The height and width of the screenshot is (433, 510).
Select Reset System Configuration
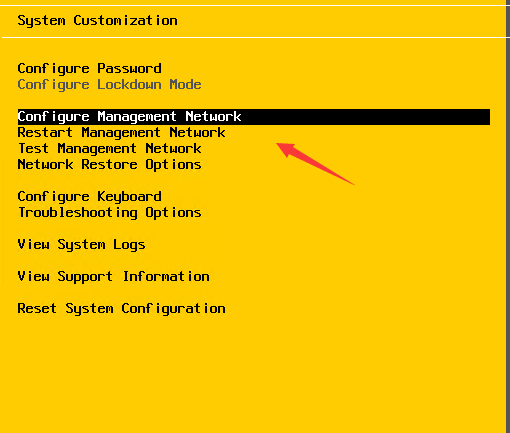click(121, 309)
